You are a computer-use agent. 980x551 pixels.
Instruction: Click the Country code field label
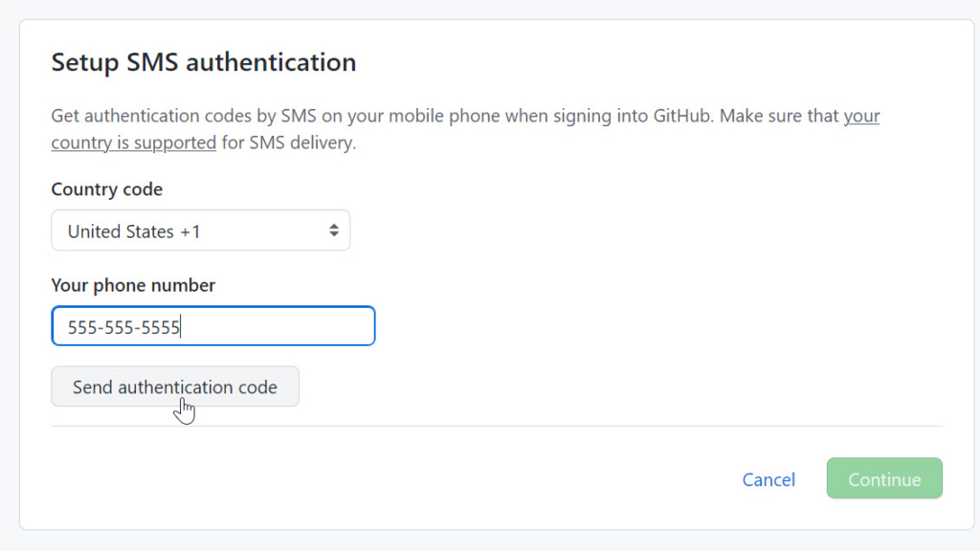click(106, 189)
